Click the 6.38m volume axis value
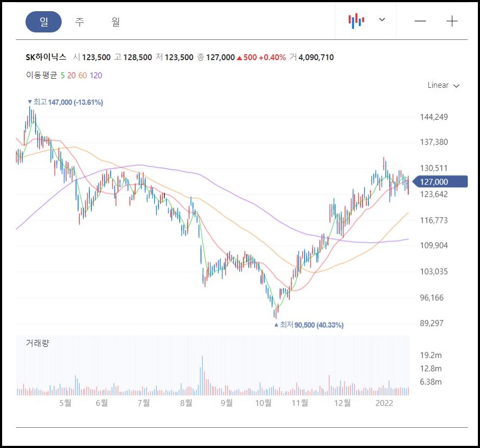Image resolution: width=480 pixels, height=448 pixels. coord(431,381)
